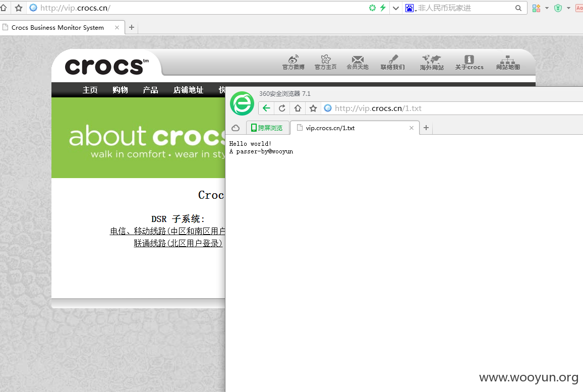
Task: Click the A passer-by@wooyun text line
Action: tap(261, 151)
